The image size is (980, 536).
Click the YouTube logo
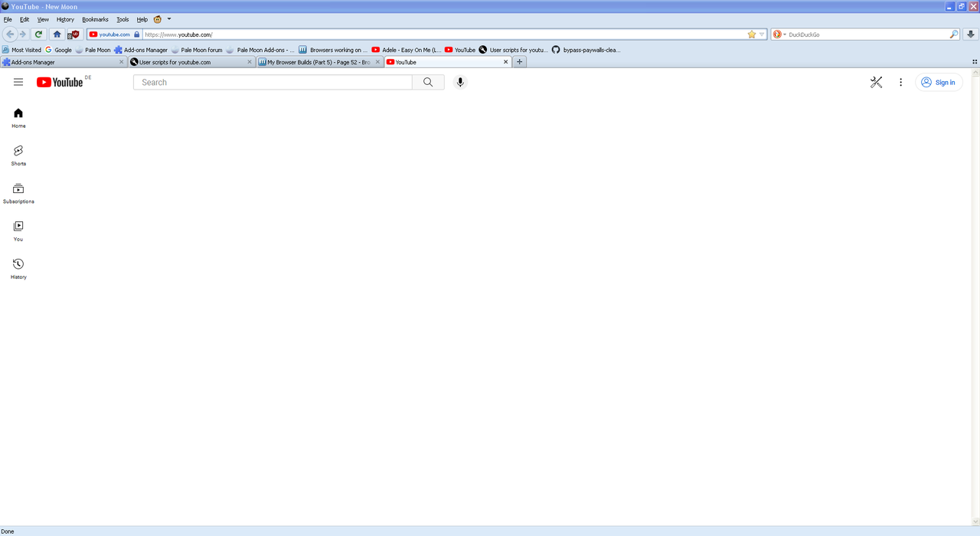tap(60, 82)
